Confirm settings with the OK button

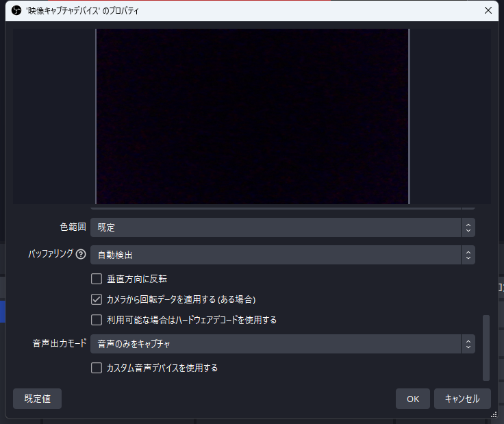pyautogui.click(x=412, y=399)
